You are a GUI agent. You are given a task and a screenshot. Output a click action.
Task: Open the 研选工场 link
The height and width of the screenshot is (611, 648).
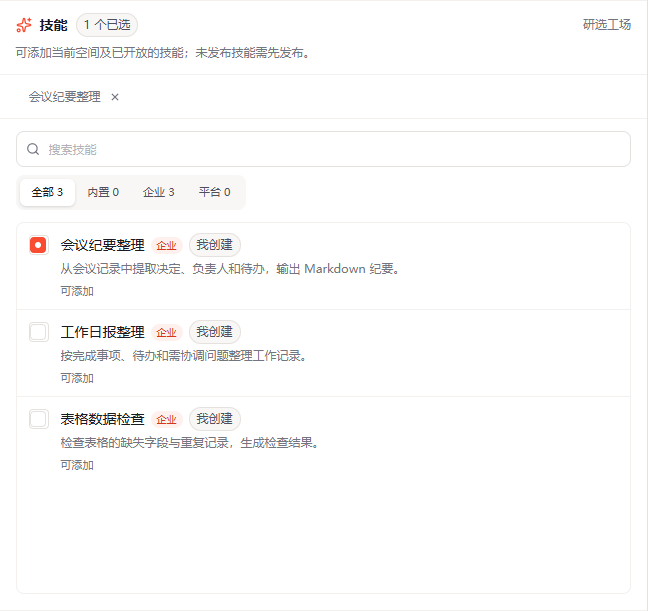tap(607, 25)
